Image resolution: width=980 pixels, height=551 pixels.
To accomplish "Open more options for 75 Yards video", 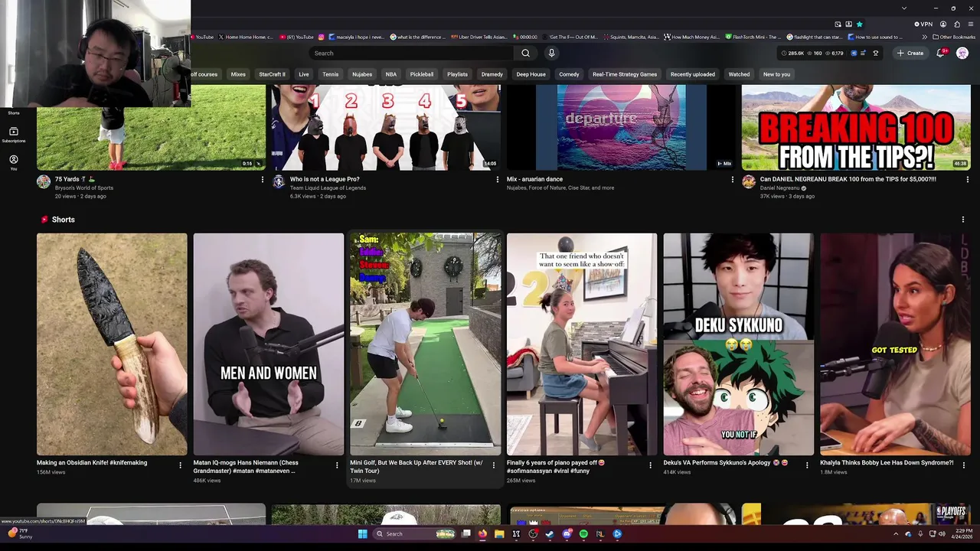I will coord(263,180).
